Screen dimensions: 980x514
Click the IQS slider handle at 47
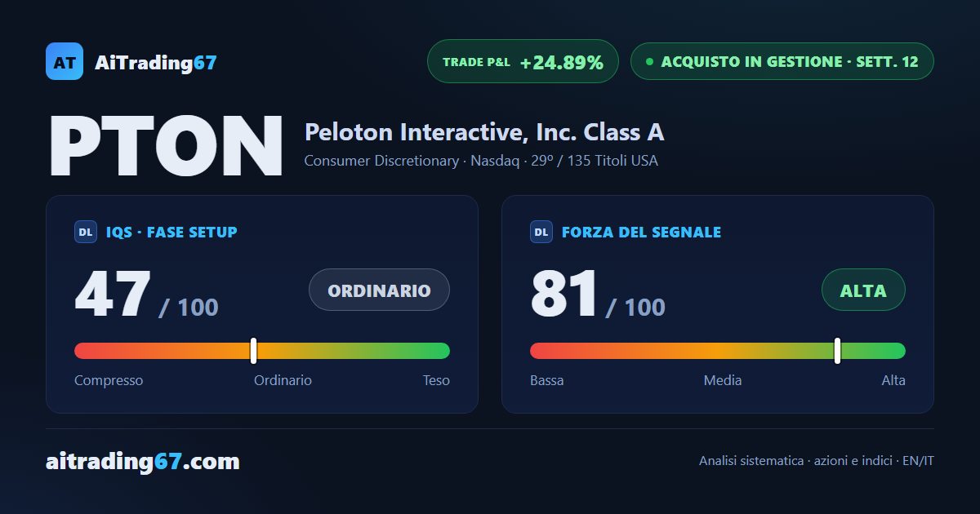[x=253, y=351]
